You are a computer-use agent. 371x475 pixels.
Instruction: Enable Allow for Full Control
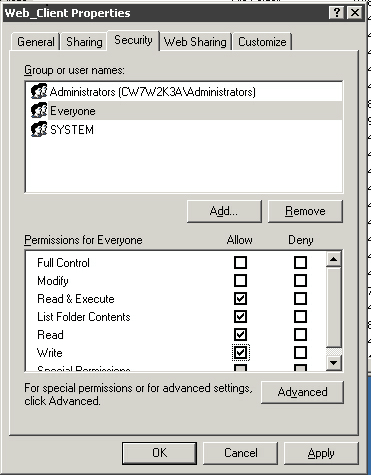[x=240, y=263]
